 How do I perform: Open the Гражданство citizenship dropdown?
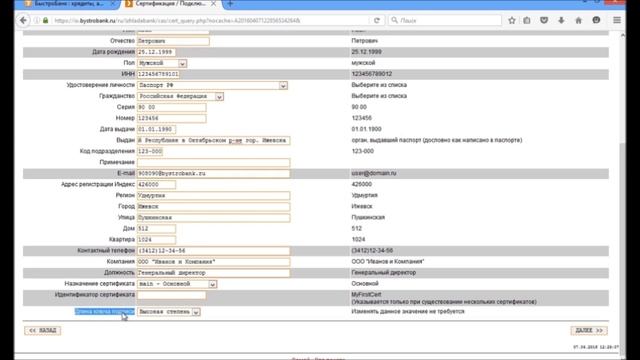coord(180,96)
